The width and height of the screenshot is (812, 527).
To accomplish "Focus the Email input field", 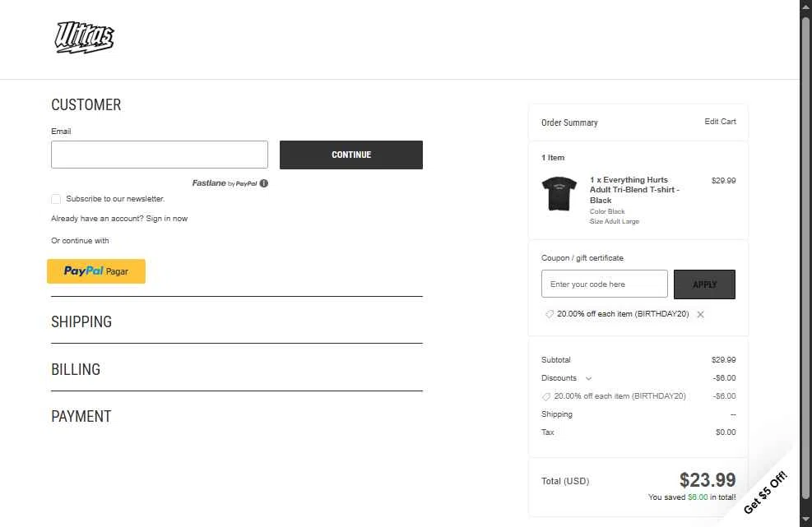I will (x=160, y=155).
